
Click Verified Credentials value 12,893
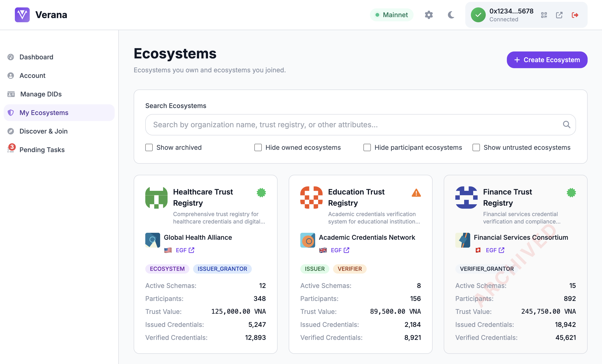point(255,338)
